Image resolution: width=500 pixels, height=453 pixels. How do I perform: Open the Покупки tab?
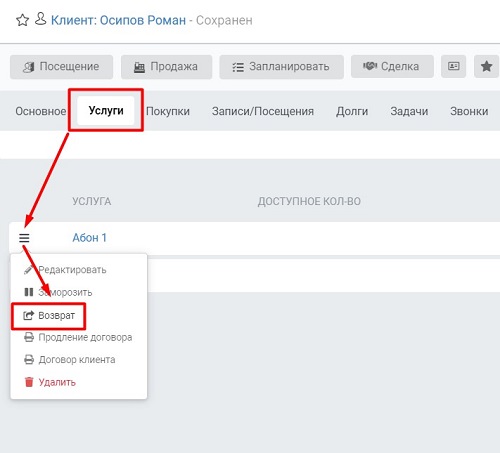click(x=168, y=111)
